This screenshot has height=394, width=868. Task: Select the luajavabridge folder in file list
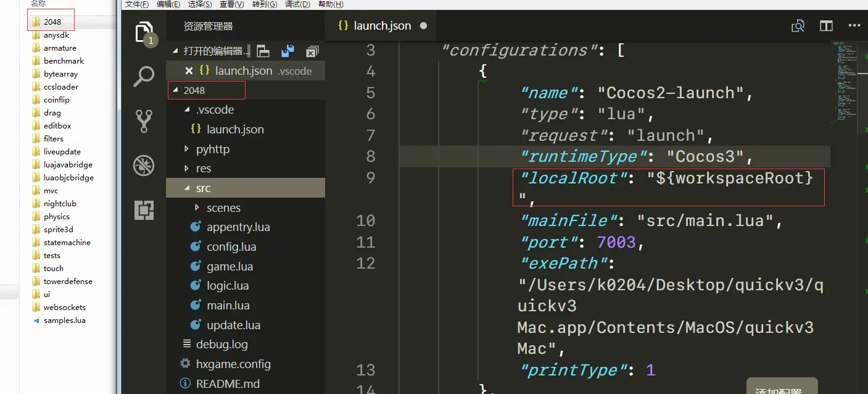tap(68, 165)
